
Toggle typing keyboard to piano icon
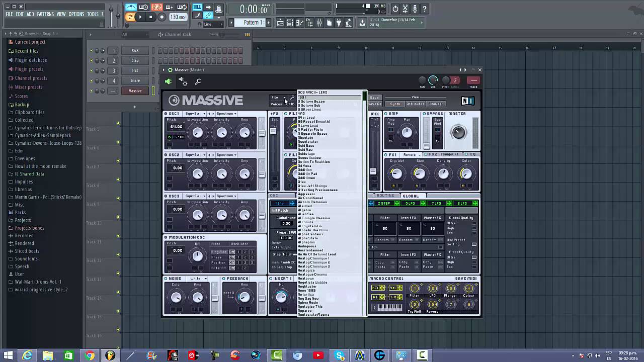pos(197,7)
